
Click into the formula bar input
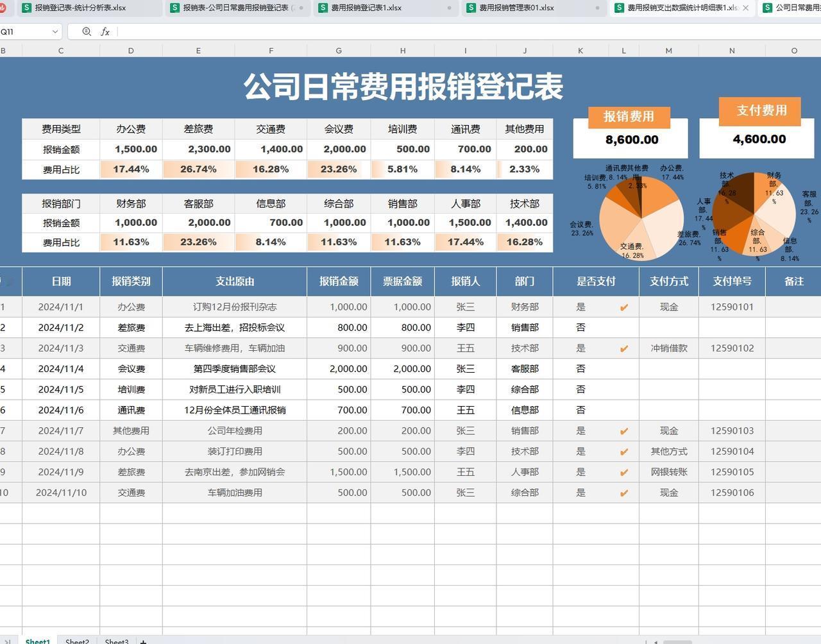pos(468,31)
